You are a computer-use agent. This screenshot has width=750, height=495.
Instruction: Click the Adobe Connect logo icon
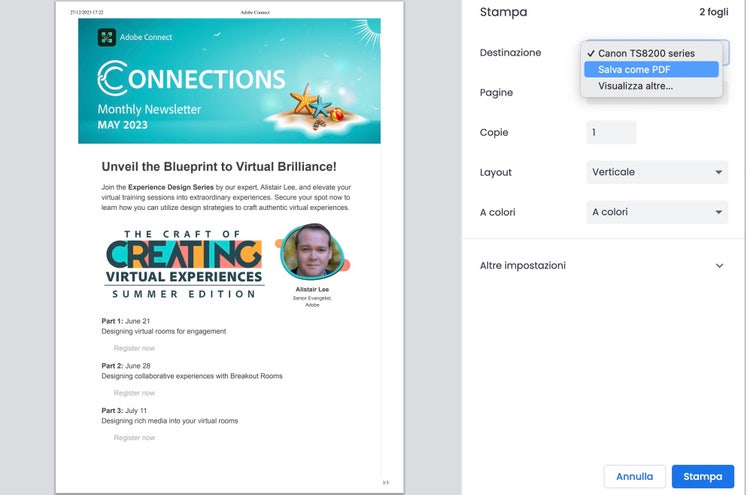click(x=107, y=37)
